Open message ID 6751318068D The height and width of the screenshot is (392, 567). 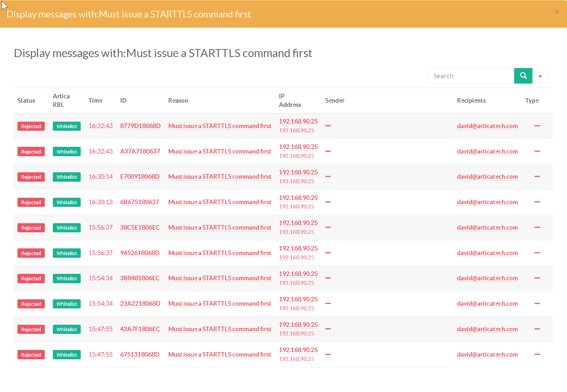(140, 354)
